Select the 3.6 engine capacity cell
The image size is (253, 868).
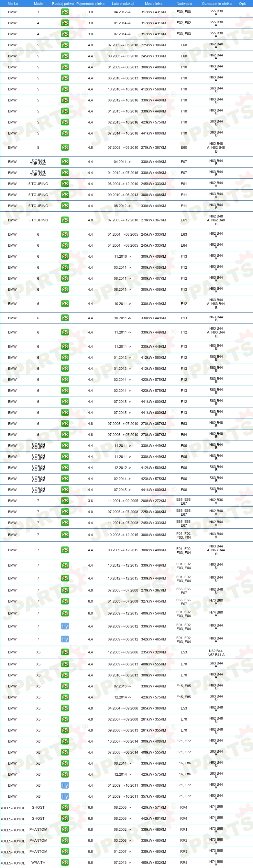tap(90, 501)
